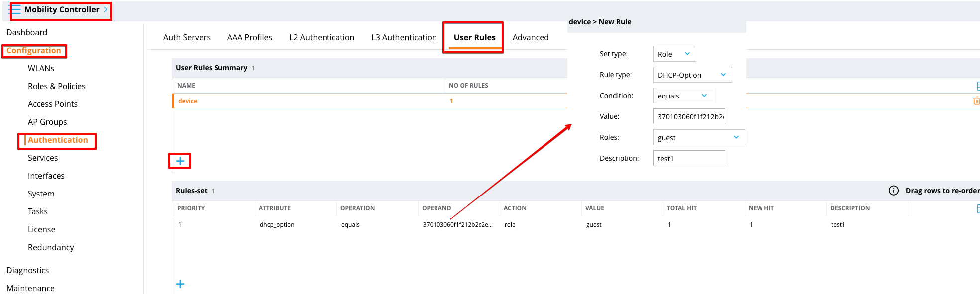Click the NAME column header
The image size is (980, 294).
186,86
